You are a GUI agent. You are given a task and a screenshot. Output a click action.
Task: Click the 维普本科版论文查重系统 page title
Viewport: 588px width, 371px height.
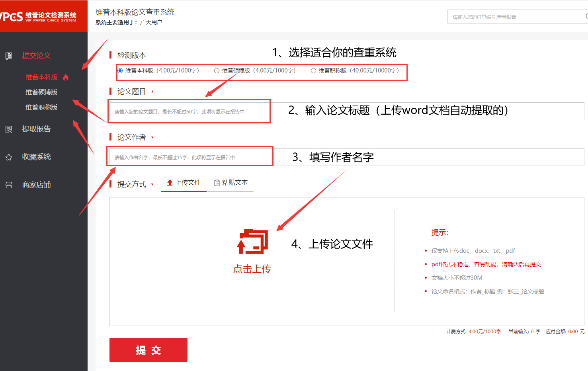coord(135,12)
